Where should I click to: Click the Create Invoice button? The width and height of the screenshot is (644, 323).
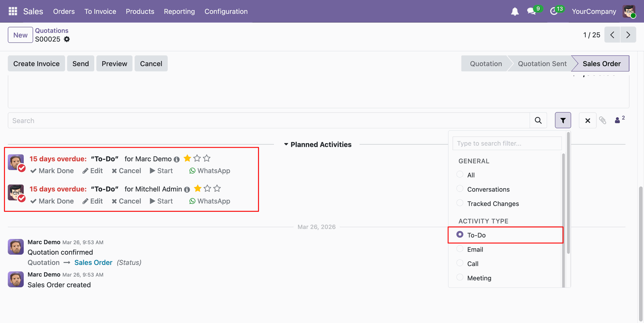click(36, 64)
